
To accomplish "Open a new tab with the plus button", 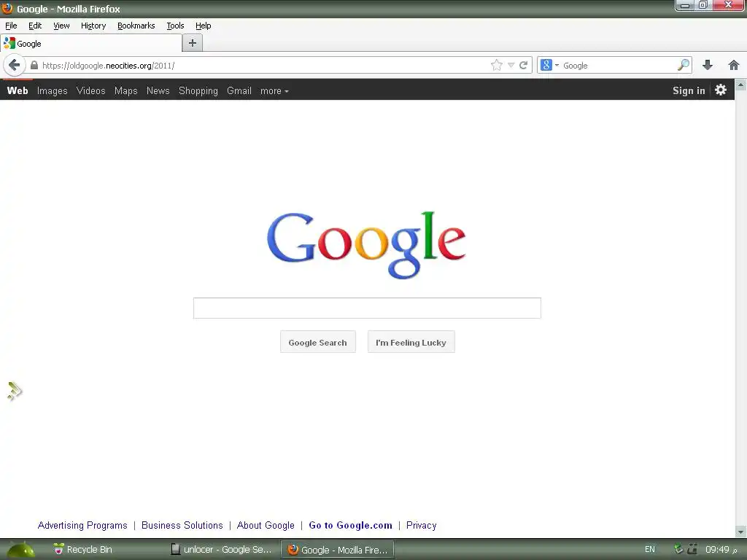I will [193, 43].
